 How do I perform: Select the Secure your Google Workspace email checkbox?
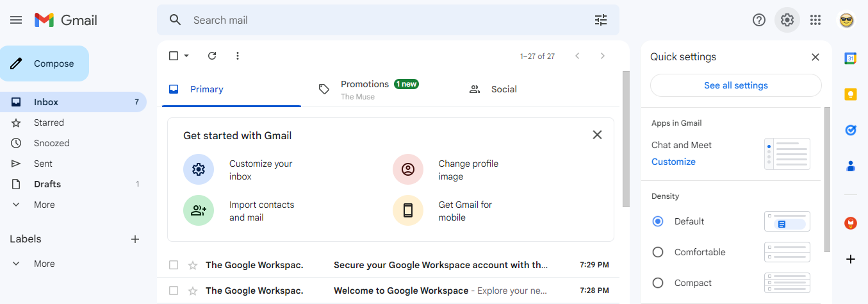click(174, 265)
